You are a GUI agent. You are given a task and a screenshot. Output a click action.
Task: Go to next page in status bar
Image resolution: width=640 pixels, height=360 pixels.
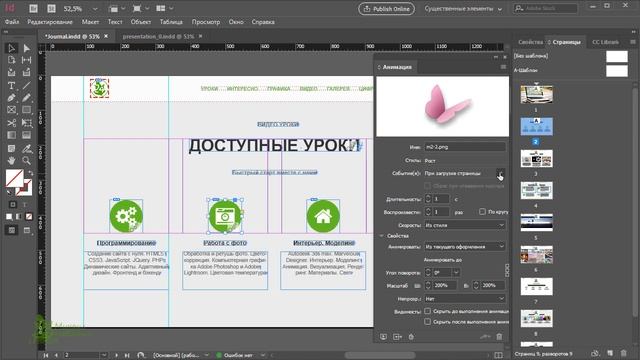pos(116,355)
